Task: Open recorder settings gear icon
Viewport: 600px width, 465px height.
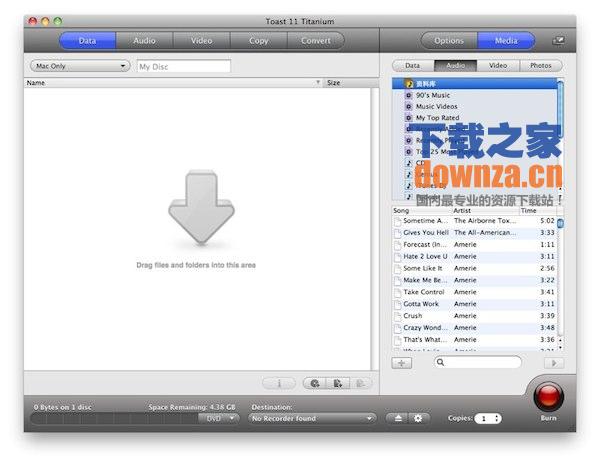Action: coord(418,418)
